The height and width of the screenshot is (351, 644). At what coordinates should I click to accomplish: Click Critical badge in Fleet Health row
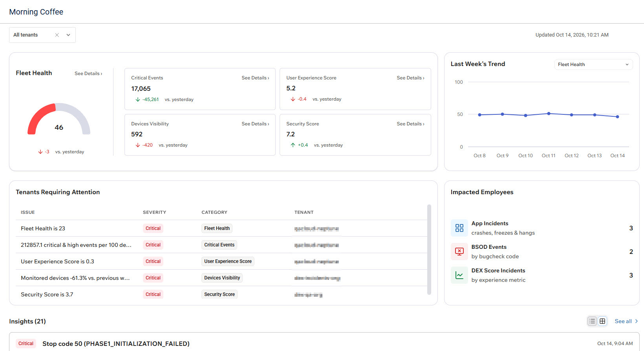(x=153, y=228)
